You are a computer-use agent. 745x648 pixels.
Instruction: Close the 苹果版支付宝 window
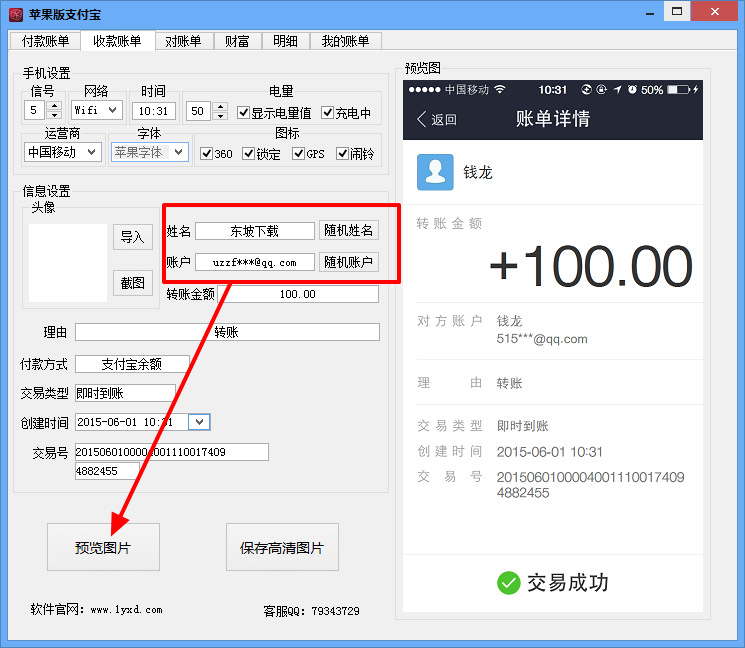pyautogui.click(x=715, y=11)
